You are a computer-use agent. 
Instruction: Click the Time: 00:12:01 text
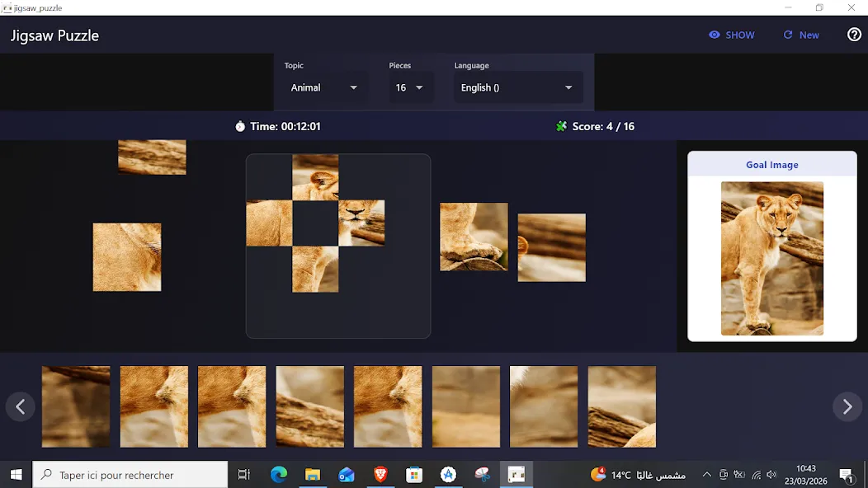[x=285, y=126]
